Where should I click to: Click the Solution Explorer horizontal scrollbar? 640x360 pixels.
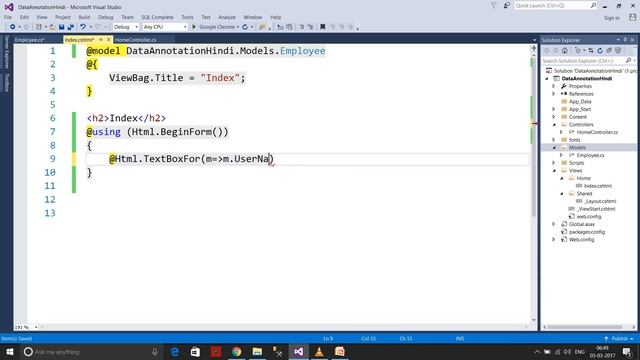pyautogui.click(x=585, y=327)
